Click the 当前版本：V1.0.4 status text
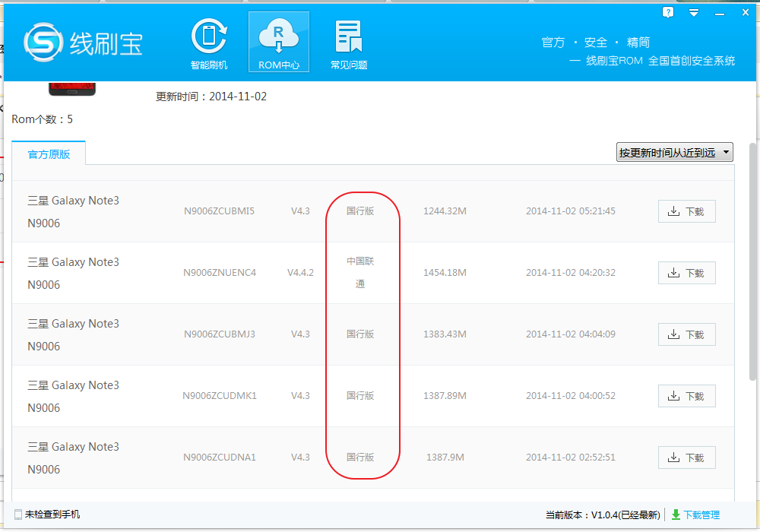 point(603,515)
